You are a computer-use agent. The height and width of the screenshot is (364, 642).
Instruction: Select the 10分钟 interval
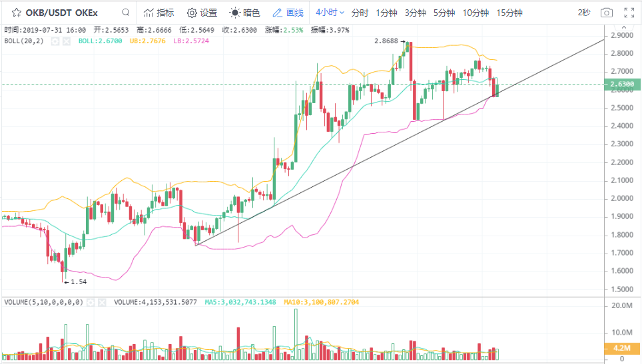tap(476, 13)
